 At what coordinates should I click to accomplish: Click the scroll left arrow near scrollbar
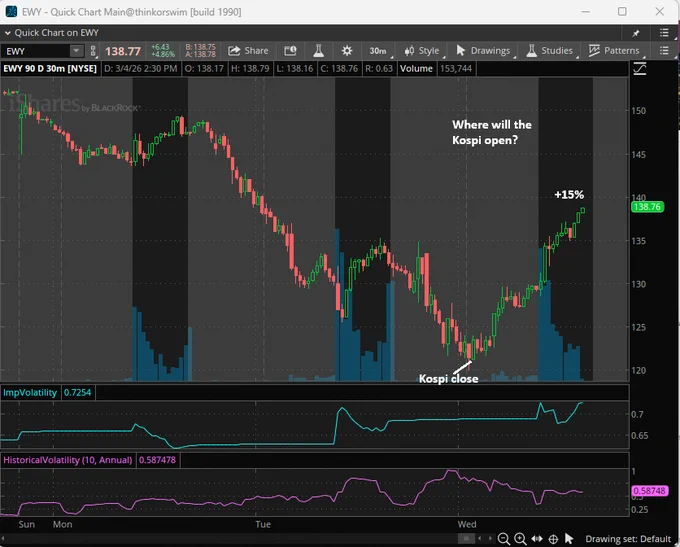479,538
